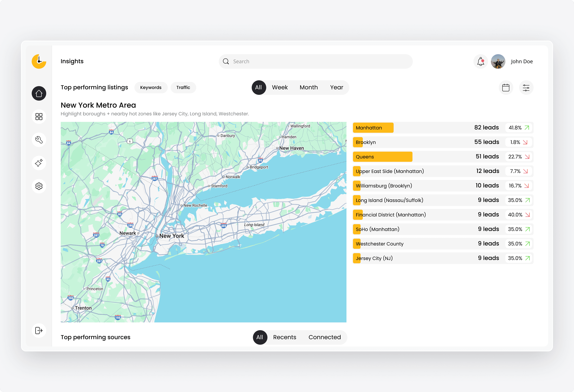Image resolution: width=574 pixels, height=392 pixels.
Task: Select the Keywords chip
Action: point(151,87)
